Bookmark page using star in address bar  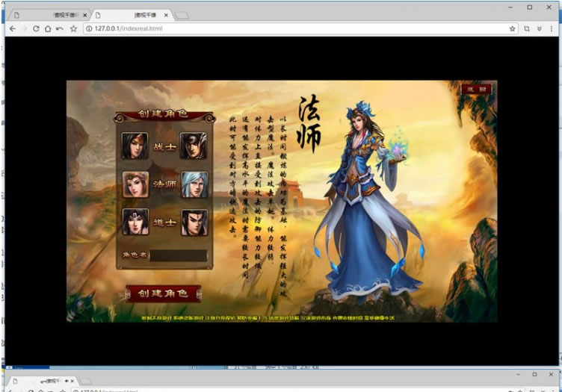(513, 28)
